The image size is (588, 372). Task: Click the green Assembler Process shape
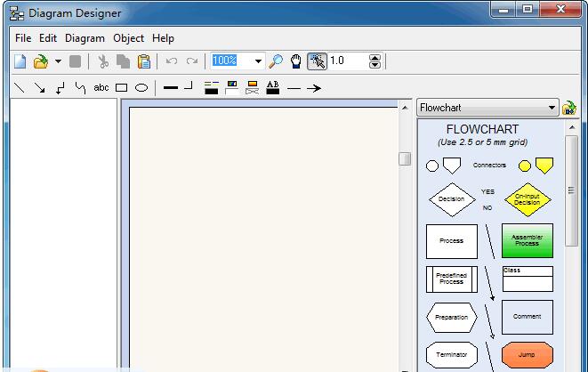tap(527, 241)
